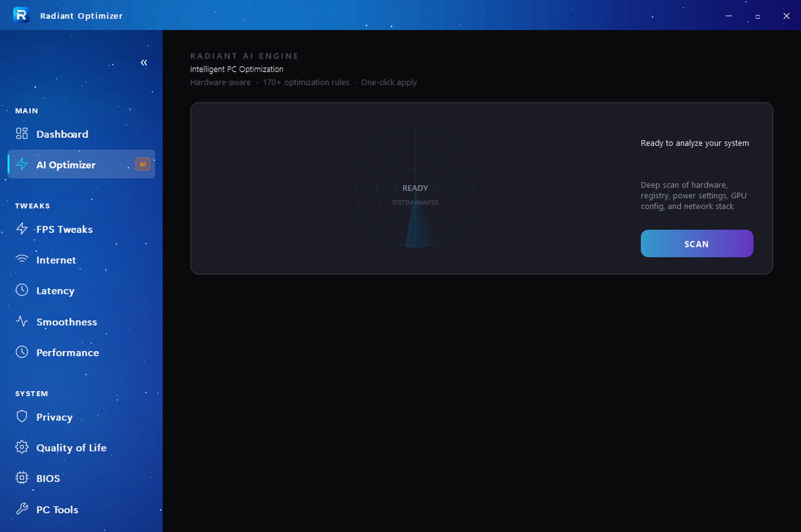
Task: Click the SCAN button
Action: (696, 243)
